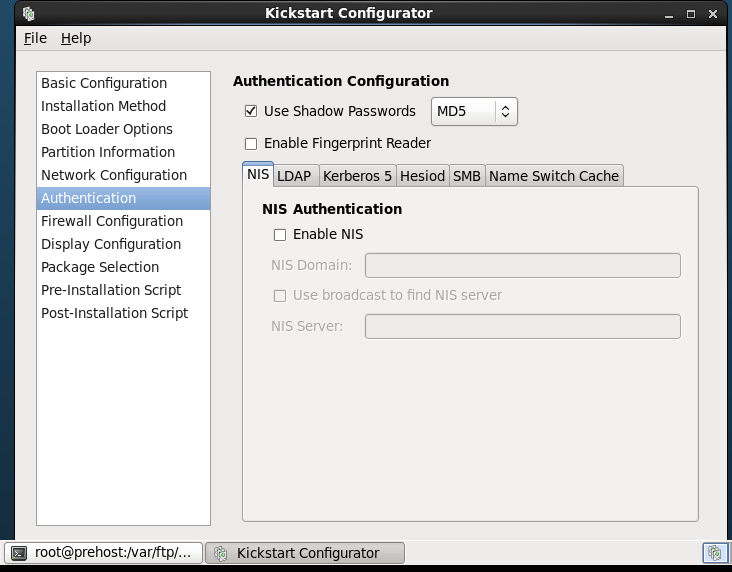Switch to the Hesiod tab
The width and height of the screenshot is (732, 572).
coord(422,176)
